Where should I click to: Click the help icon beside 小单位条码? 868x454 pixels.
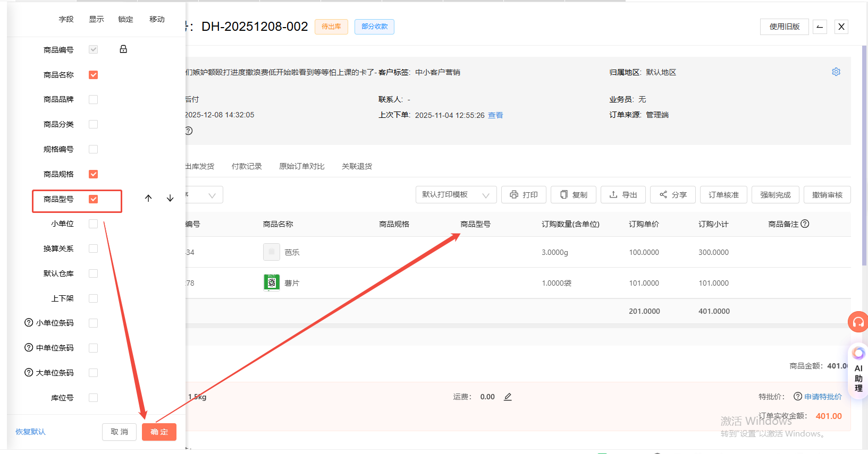[29, 322]
